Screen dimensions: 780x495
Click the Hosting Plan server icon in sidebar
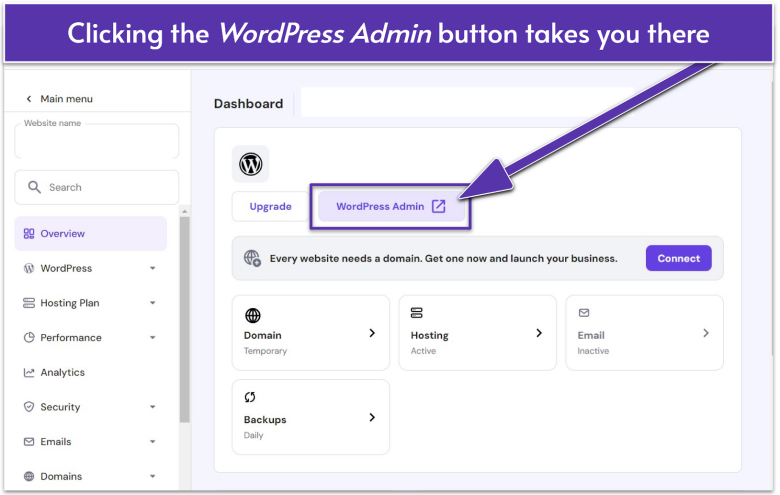coord(29,303)
